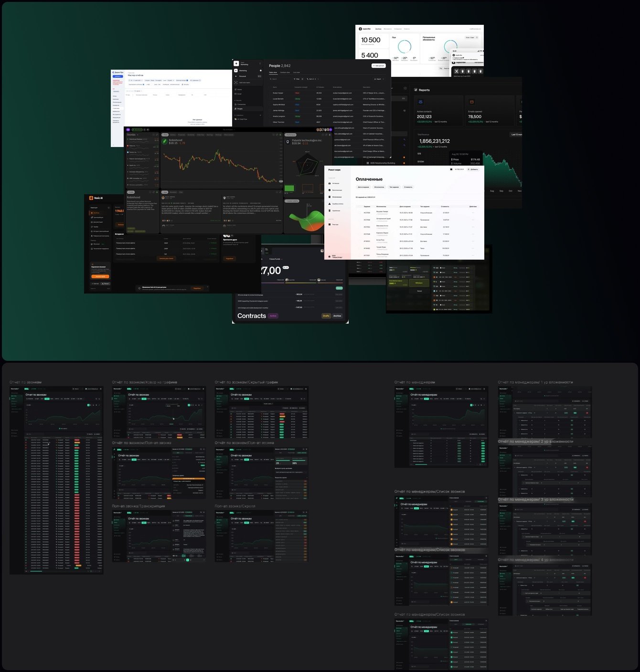Click the wallet balance icon in Рокет ворк
This screenshot has width=640, height=672.
tap(451, 169)
